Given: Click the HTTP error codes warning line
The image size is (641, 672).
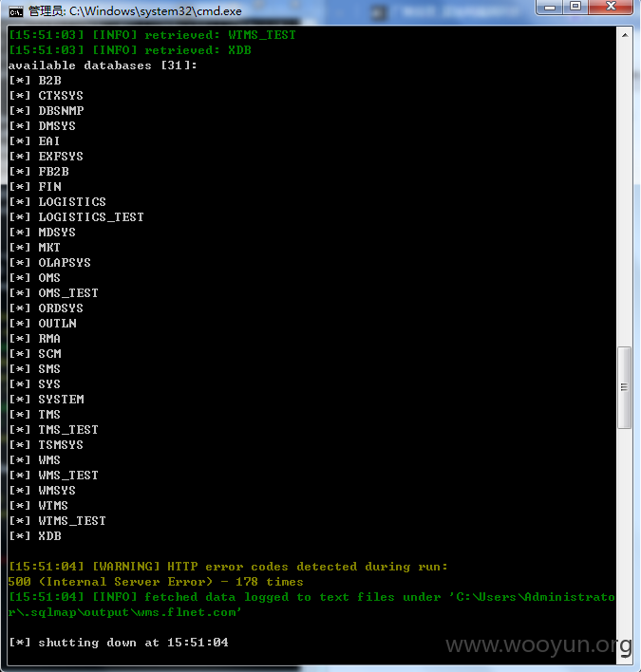Looking at the screenshot, I should tap(228, 567).
